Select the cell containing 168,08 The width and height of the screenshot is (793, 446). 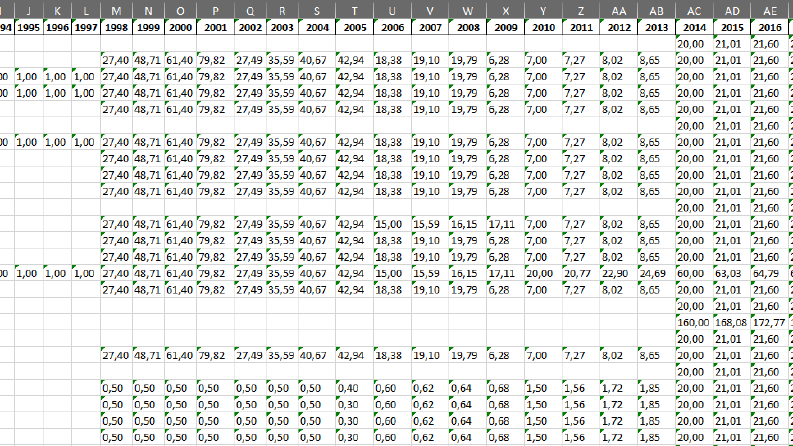click(x=732, y=322)
